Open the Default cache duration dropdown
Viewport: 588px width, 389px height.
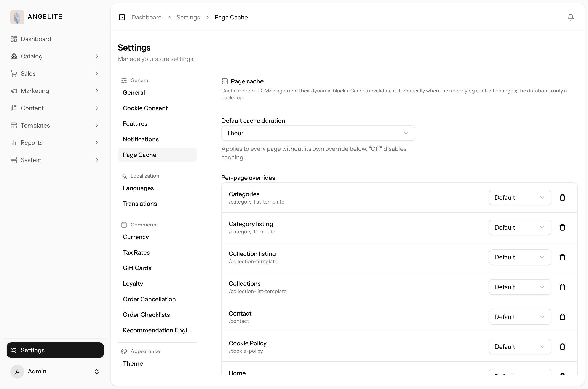tap(318, 133)
